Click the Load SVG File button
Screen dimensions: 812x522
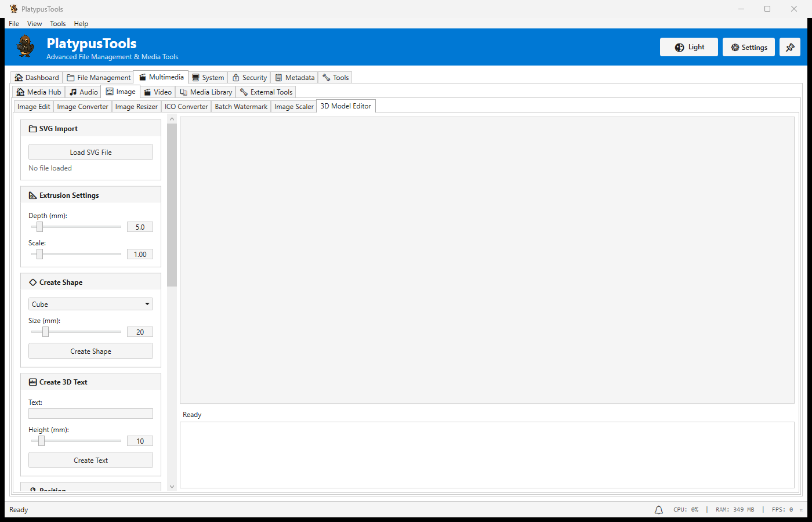[90, 153]
